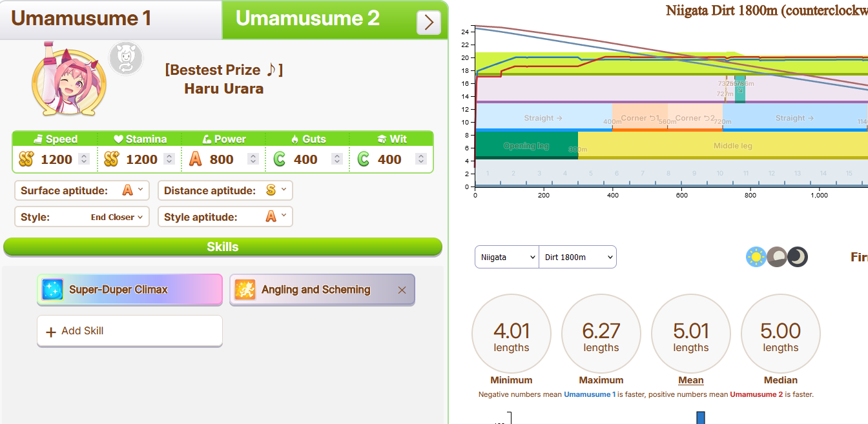Click the C rank badge for Wit
Screen dimensions: 868x424
coord(363,159)
